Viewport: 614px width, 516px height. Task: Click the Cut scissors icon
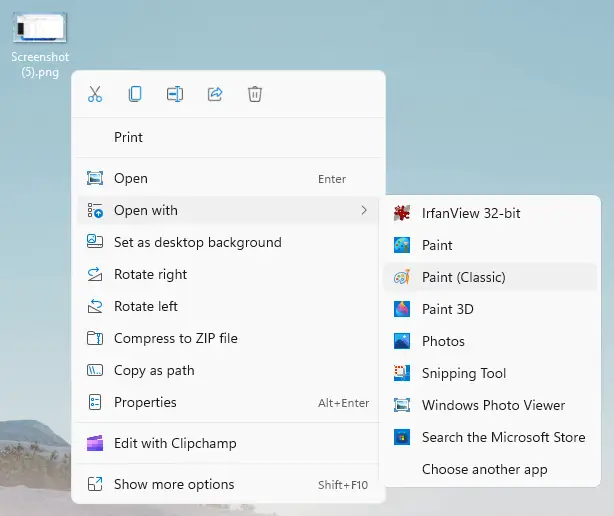coord(95,94)
